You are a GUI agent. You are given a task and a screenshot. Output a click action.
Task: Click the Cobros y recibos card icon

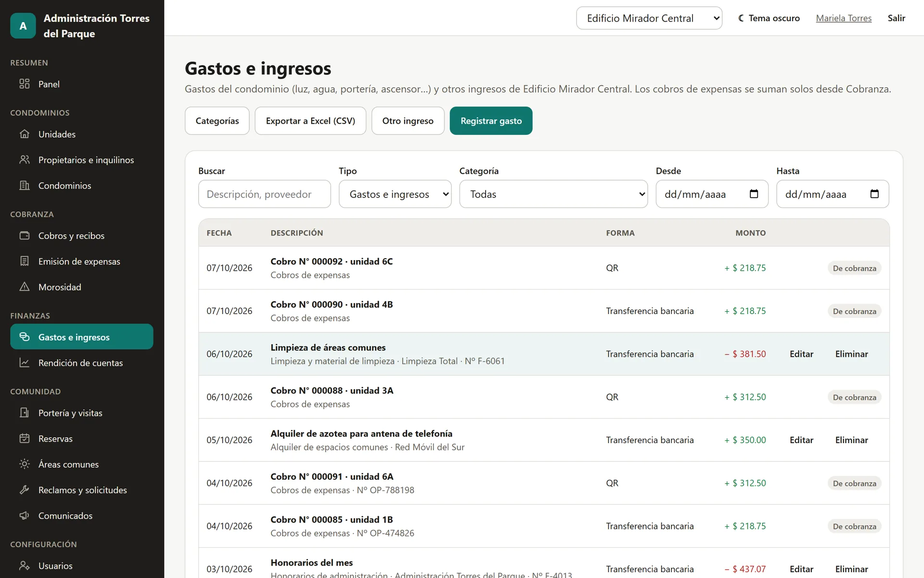(x=25, y=236)
